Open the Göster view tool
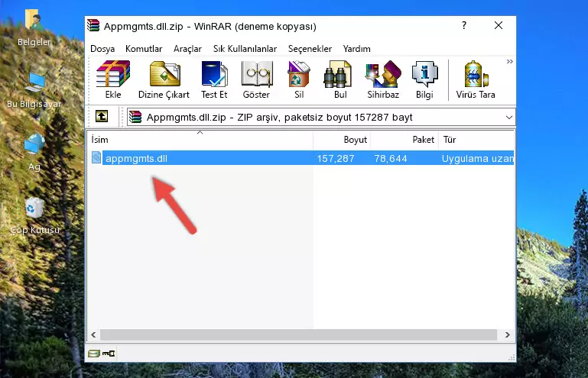588x378 pixels. pyautogui.click(x=256, y=79)
